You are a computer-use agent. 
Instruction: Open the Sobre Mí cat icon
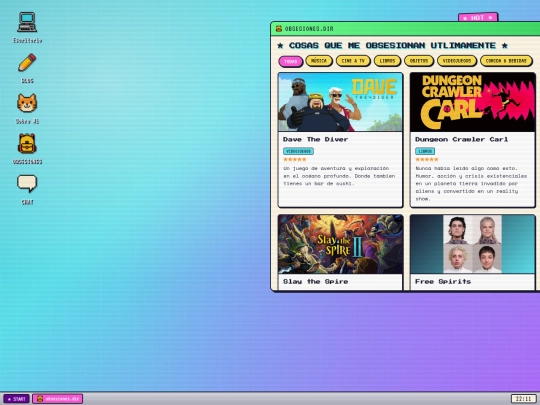click(27, 103)
